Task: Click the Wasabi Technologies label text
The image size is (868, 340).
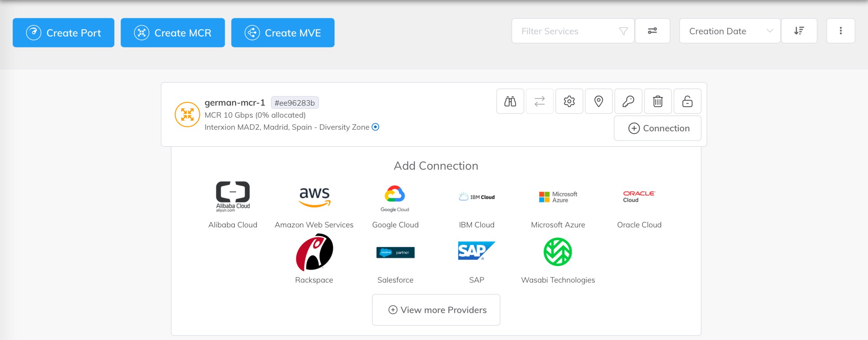Action: click(558, 280)
